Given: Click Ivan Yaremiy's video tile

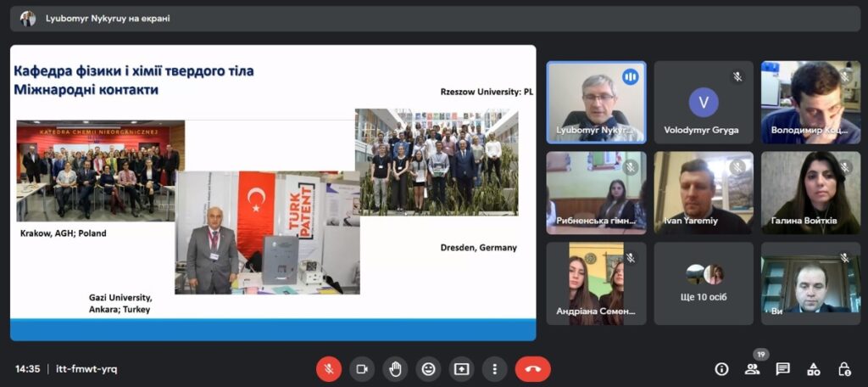Looking at the screenshot, I should click(x=704, y=193).
